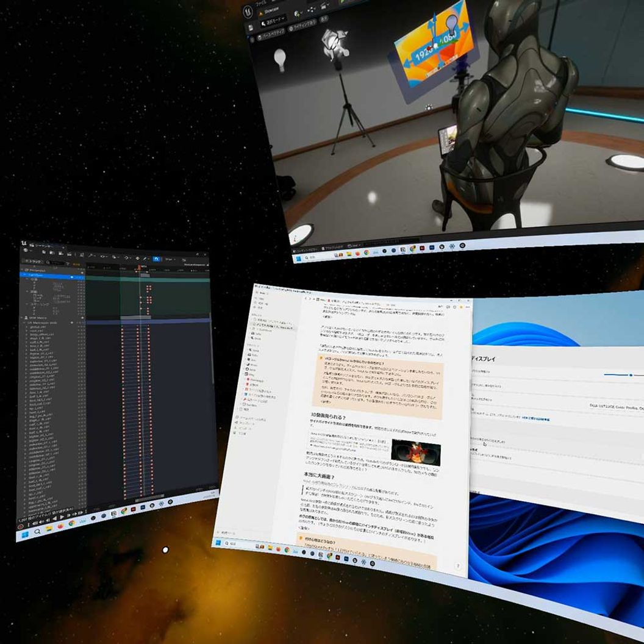Open the 表示 viewport menu

tap(324, 18)
